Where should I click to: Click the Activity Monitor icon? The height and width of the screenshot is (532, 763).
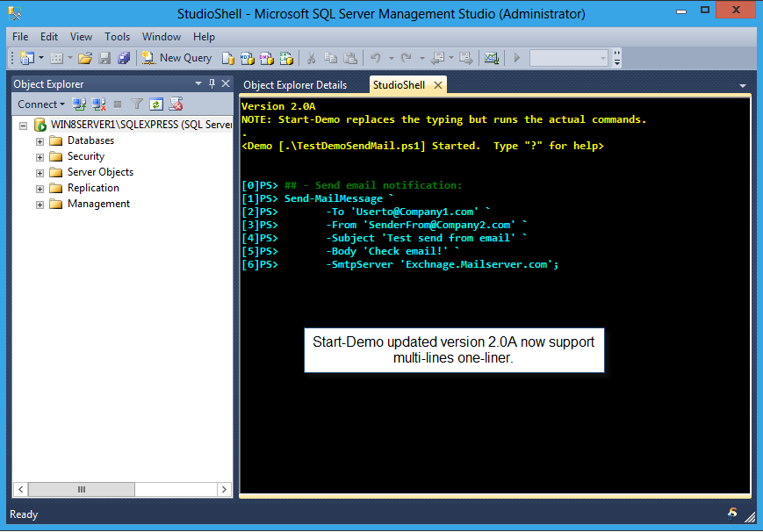pyautogui.click(x=492, y=59)
